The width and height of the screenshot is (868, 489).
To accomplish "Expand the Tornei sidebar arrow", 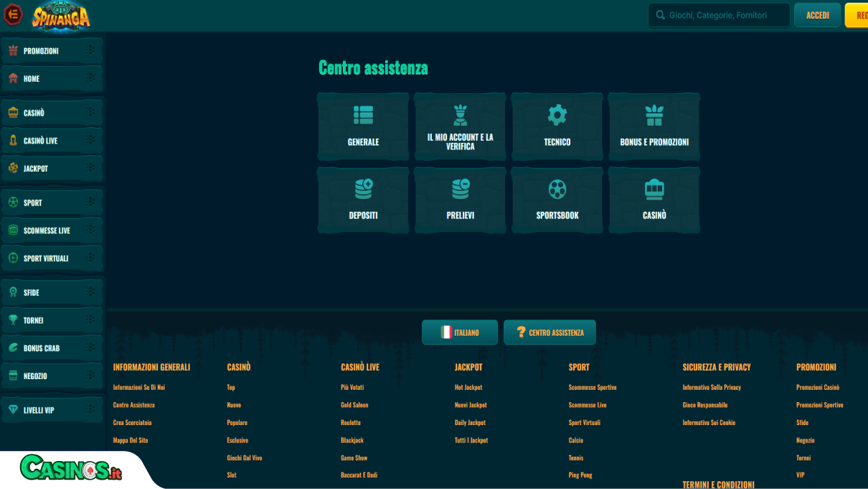I will click(91, 320).
